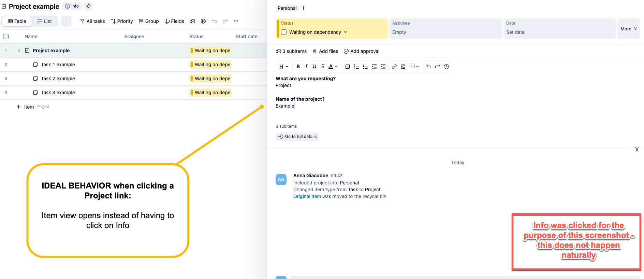The height and width of the screenshot is (279, 644).
Task: Collapse the Project example row subitems
Action: click(x=19, y=51)
